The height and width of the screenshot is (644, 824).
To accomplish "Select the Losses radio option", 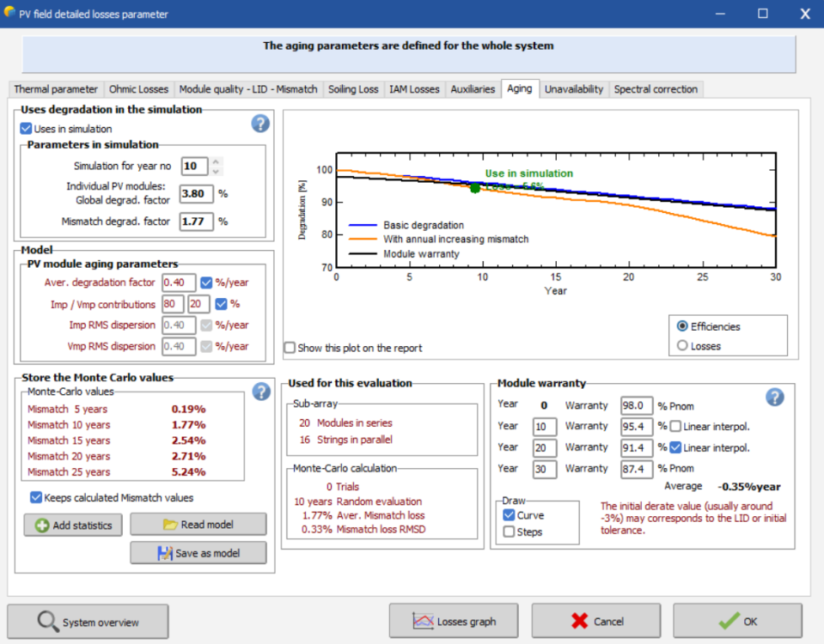I will tap(683, 345).
